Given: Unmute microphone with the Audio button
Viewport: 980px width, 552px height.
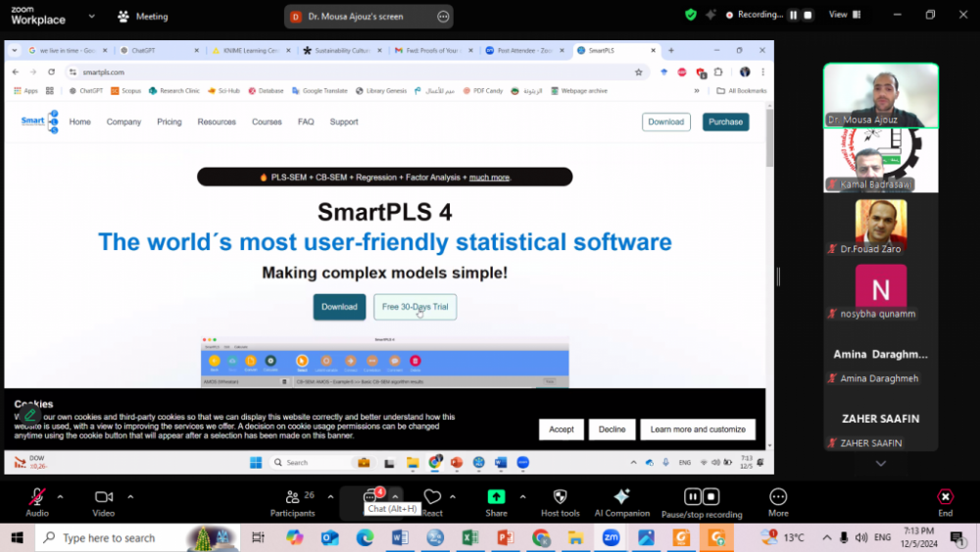Looking at the screenshot, I should point(37,503).
